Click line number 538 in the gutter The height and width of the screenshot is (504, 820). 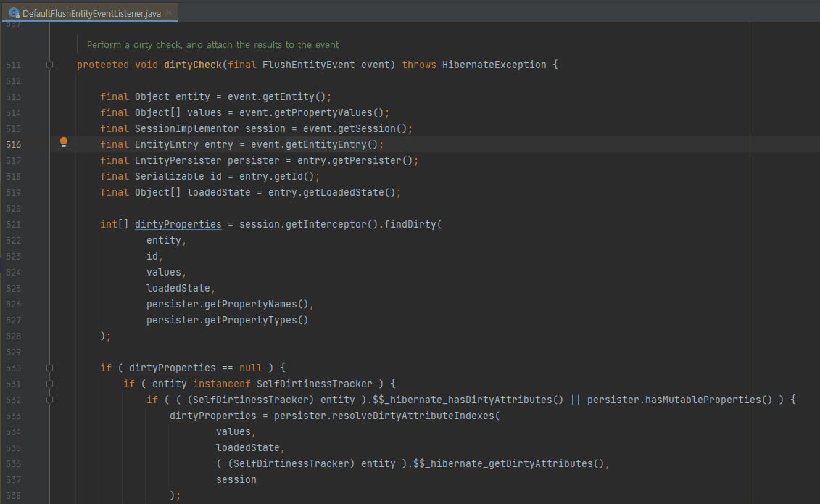click(x=14, y=495)
